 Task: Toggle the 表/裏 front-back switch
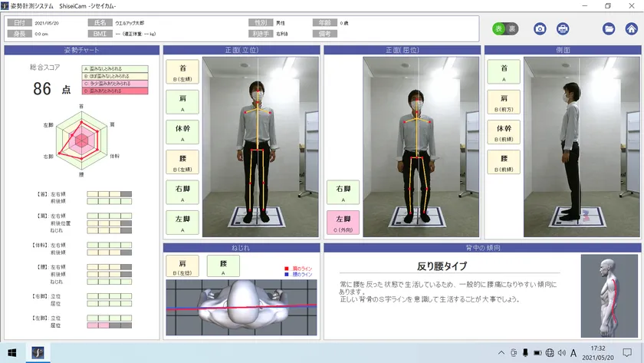click(505, 28)
